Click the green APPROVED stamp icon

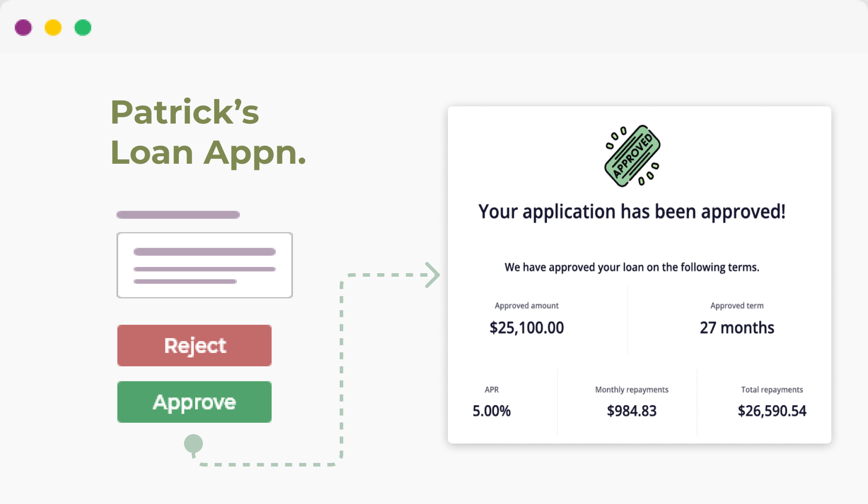[632, 156]
